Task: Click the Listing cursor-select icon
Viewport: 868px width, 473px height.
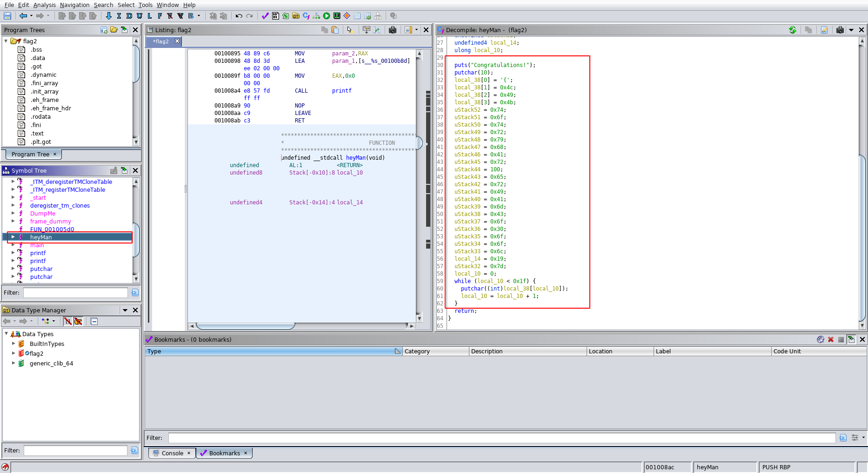Action: point(350,30)
